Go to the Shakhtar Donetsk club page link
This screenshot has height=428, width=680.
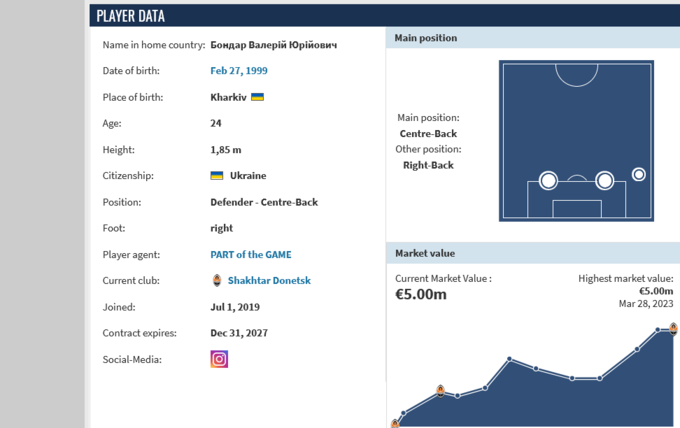point(269,281)
